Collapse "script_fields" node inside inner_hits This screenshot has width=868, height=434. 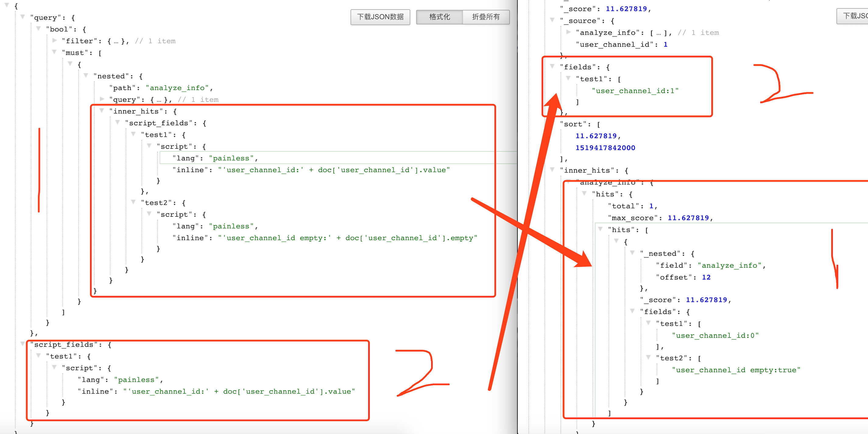click(x=118, y=122)
